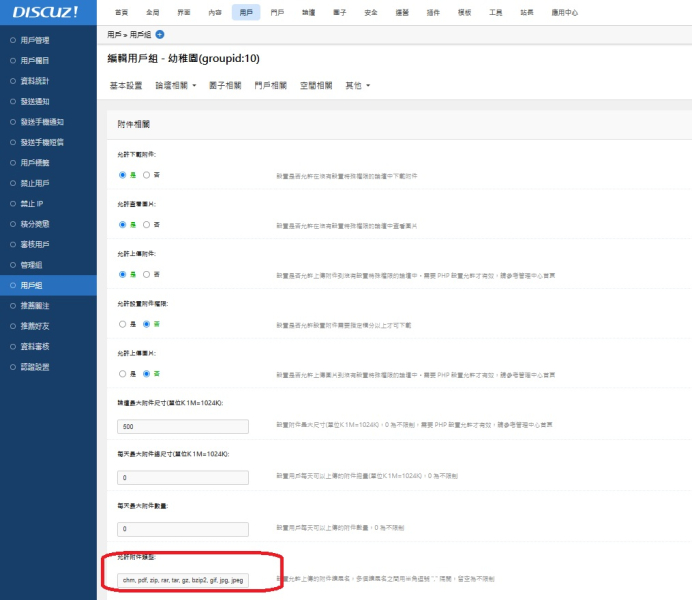This screenshot has width=692, height=600.
Task: Select 否 for 允許查看圖片
Action: coord(146,224)
